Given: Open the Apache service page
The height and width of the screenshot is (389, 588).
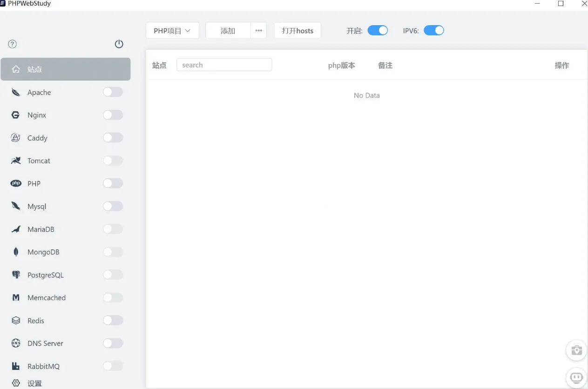Looking at the screenshot, I should (x=39, y=92).
